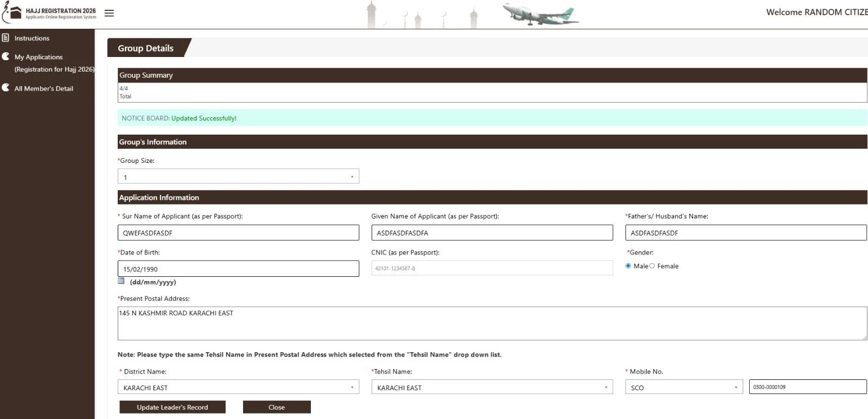Click the Welcome RANDOM CITIZEN text
Viewport: 868px width, 419px height.
point(816,12)
